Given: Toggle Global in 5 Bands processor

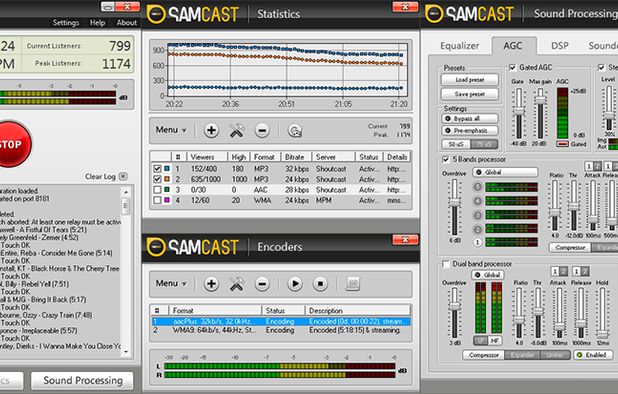Looking at the screenshot, I should [505, 172].
